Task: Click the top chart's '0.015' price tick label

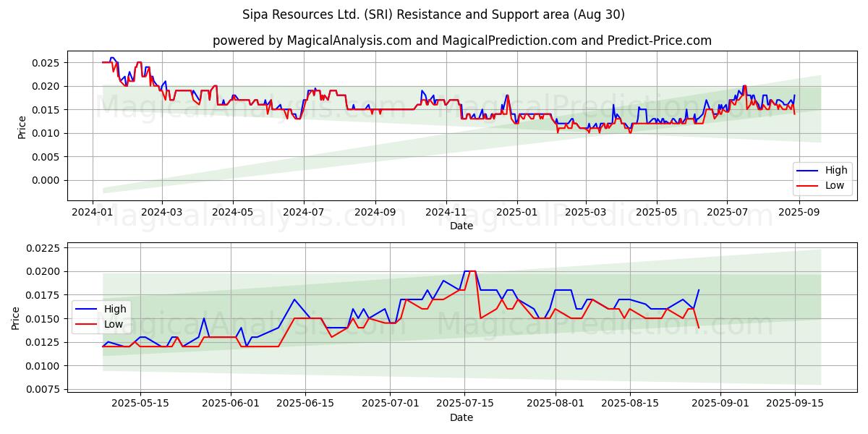Action: coord(46,110)
